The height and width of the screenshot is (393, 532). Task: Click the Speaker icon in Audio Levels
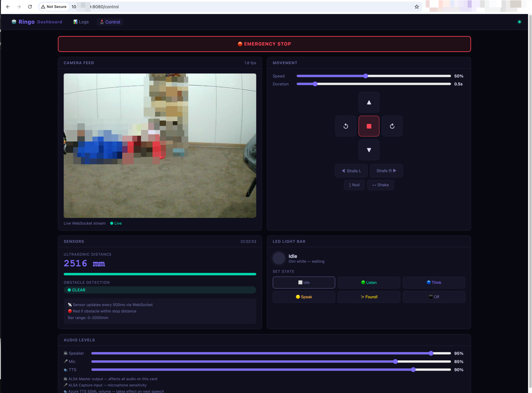coord(65,353)
